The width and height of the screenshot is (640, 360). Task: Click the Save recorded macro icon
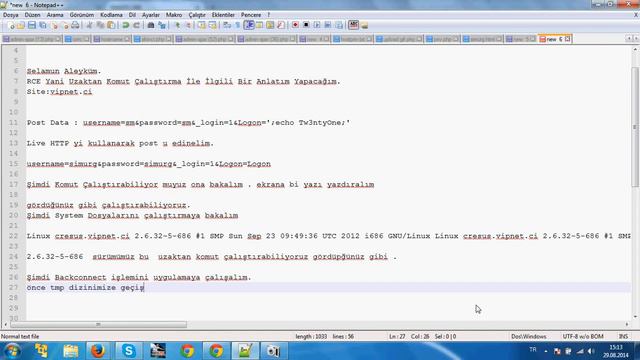[339, 25]
